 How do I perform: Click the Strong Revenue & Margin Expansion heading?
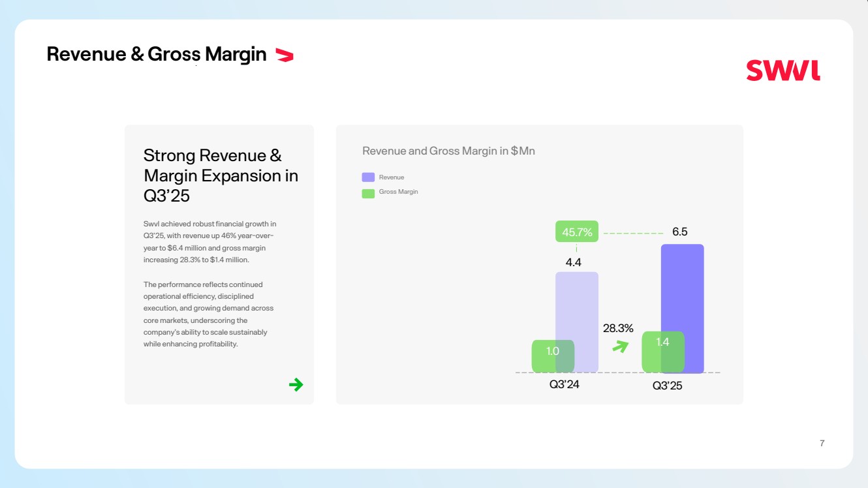click(221, 175)
